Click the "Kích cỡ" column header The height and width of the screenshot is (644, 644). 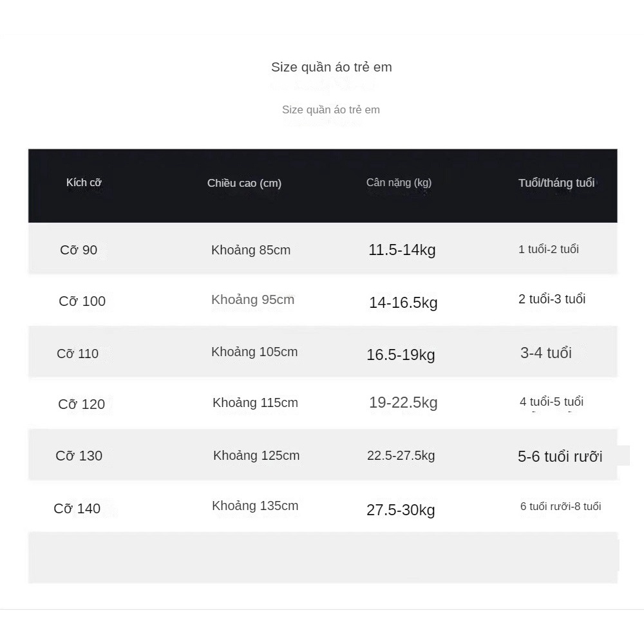tap(84, 182)
